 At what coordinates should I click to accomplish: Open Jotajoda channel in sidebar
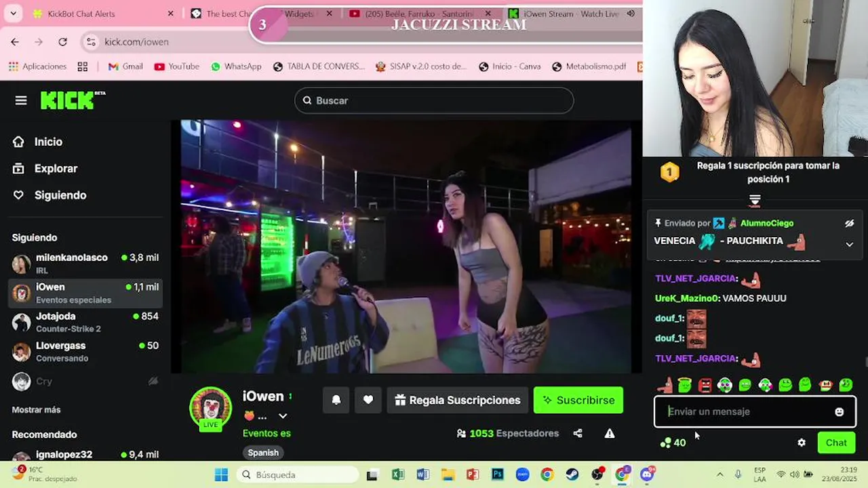[86, 322]
